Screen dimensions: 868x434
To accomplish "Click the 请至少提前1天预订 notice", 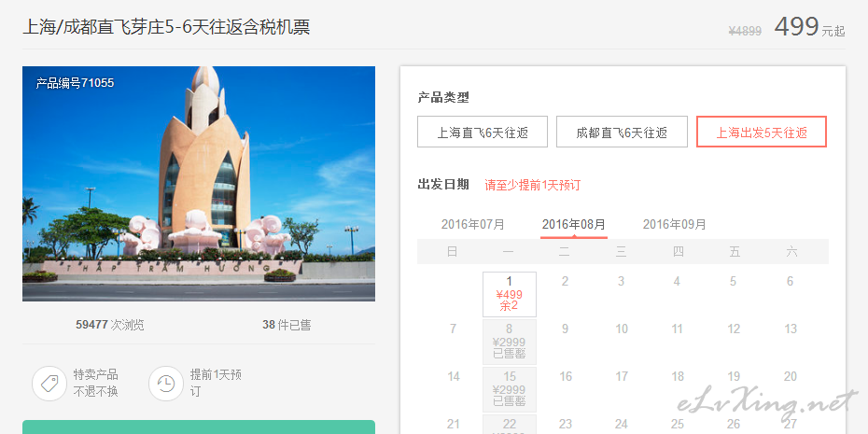I will [533, 185].
